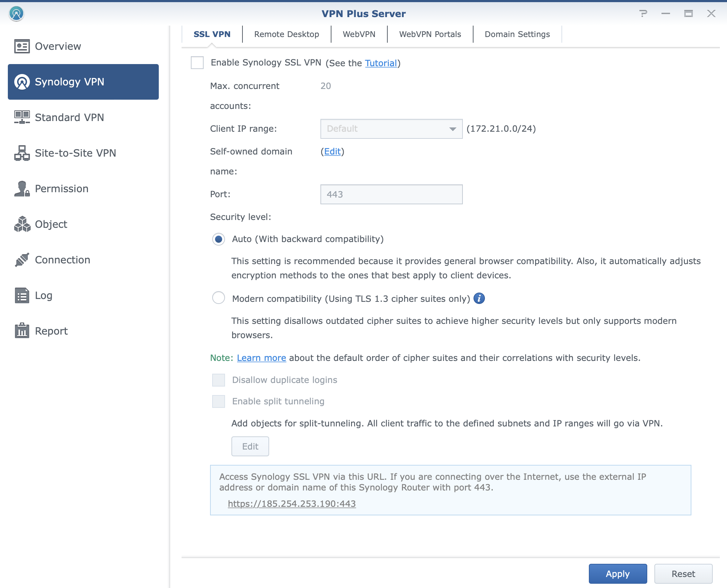
Task: Click the Reset button
Action: click(684, 574)
